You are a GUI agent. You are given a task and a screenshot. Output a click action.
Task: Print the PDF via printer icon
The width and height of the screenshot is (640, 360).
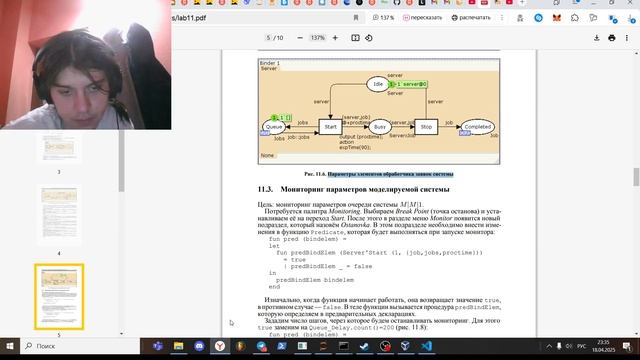pyautogui.click(x=611, y=38)
